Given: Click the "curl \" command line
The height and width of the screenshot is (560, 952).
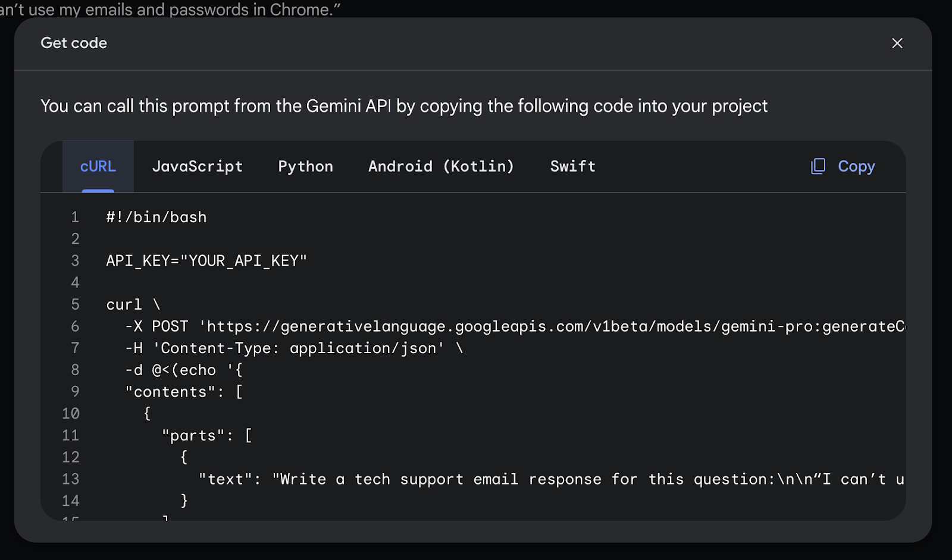Looking at the screenshot, I should [133, 305].
